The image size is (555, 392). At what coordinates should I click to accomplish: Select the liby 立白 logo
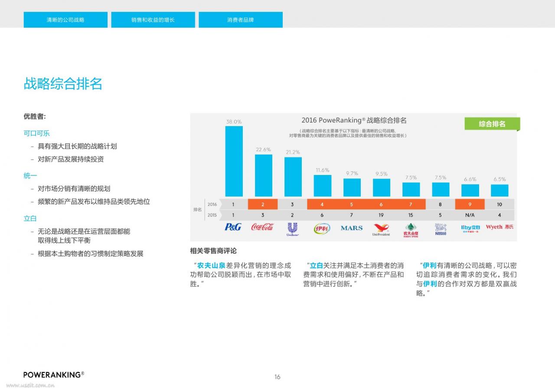[x=470, y=228]
